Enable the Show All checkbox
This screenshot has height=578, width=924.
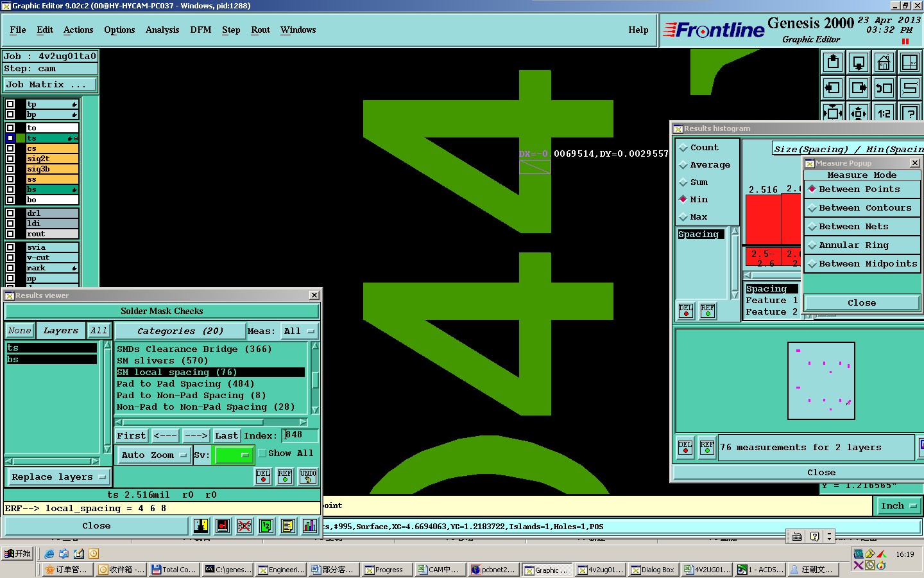(262, 453)
